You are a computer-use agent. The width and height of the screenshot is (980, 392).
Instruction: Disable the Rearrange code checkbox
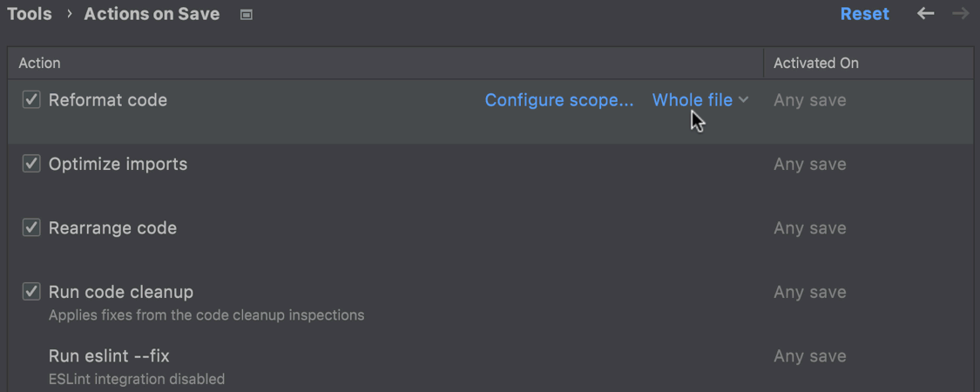pyautogui.click(x=31, y=227)
